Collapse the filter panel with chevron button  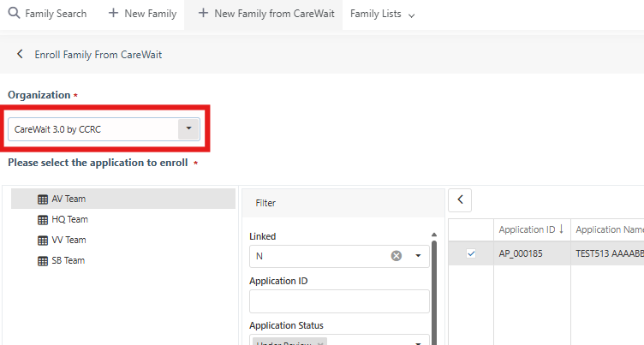coord(460,200)
